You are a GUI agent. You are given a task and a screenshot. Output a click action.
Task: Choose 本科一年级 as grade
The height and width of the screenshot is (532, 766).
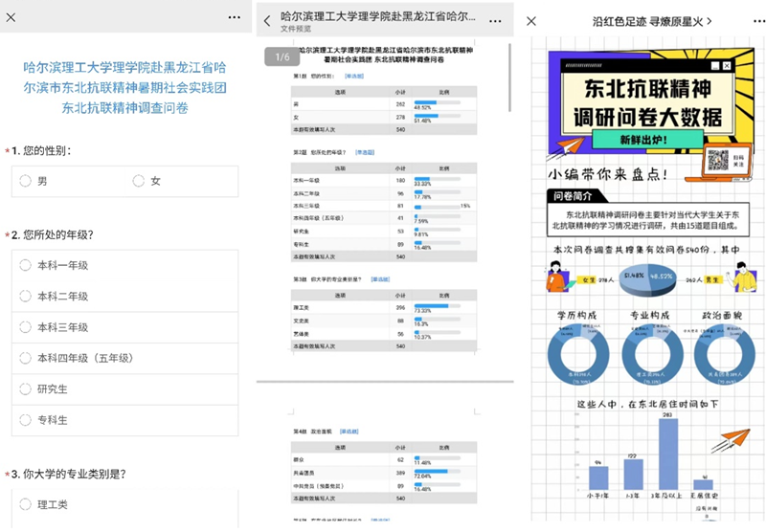coord(26,266)
